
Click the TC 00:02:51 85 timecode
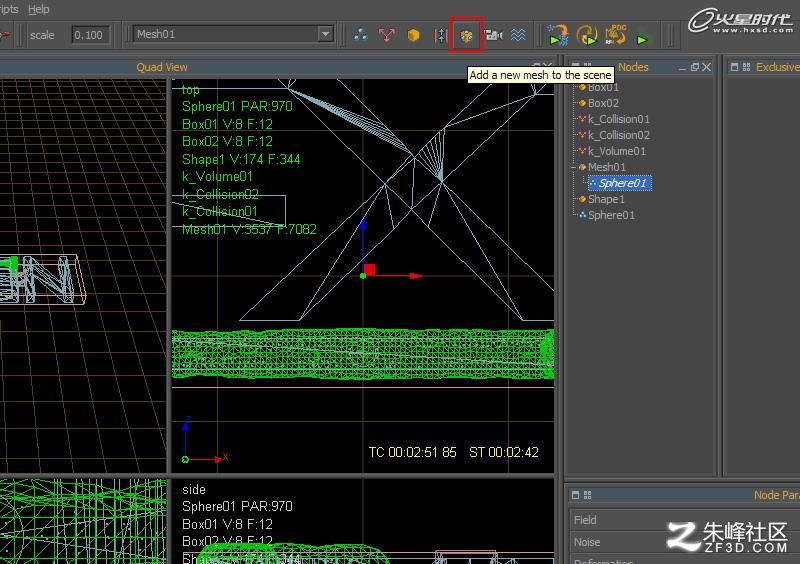(x=412, y=452)
